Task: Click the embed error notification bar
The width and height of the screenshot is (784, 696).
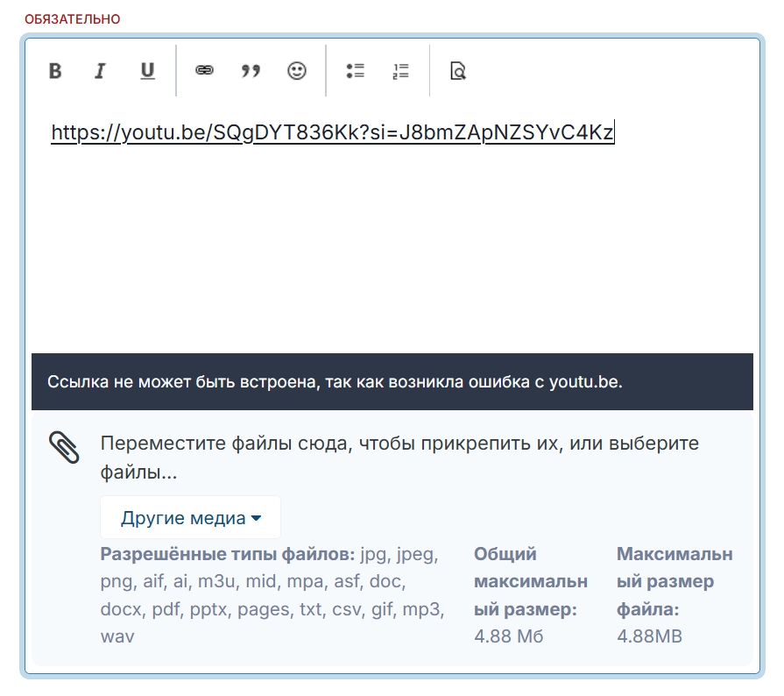Action: pyautogui.click(x=392, y=382)
